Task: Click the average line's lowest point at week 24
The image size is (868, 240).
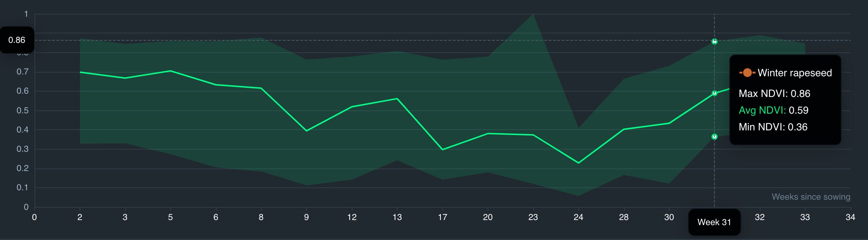Action: [x=578, y=163]
